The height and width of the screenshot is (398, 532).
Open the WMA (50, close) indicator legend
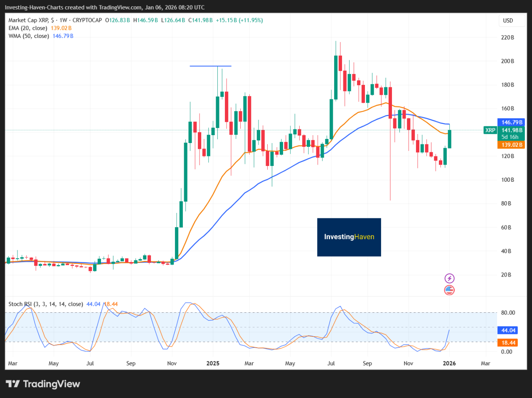[29, 36]
